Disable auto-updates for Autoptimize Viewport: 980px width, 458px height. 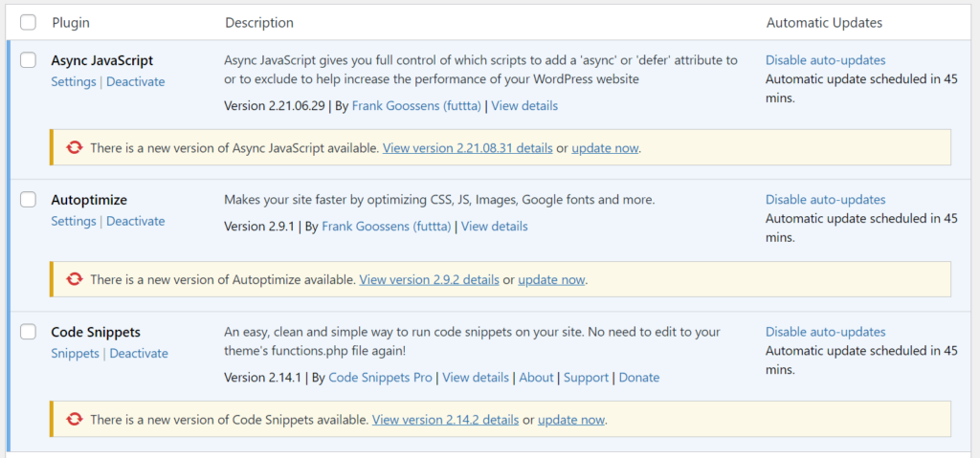[825, 200]
